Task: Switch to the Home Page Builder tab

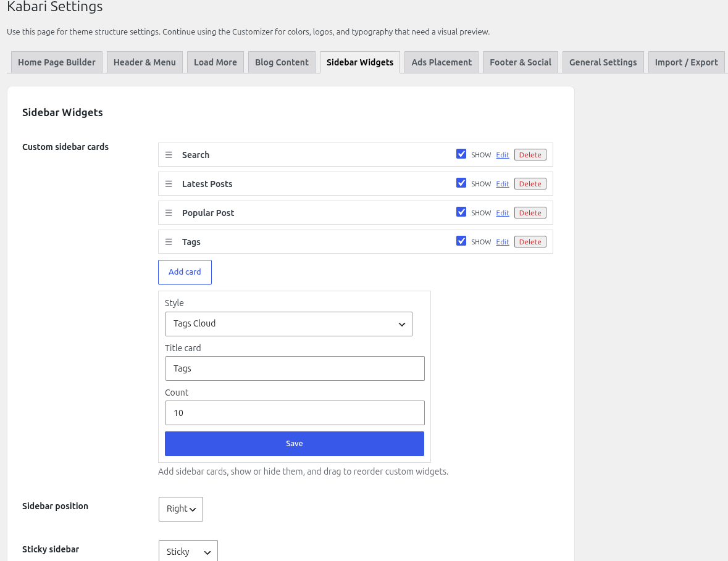Action: click(57, 62)
